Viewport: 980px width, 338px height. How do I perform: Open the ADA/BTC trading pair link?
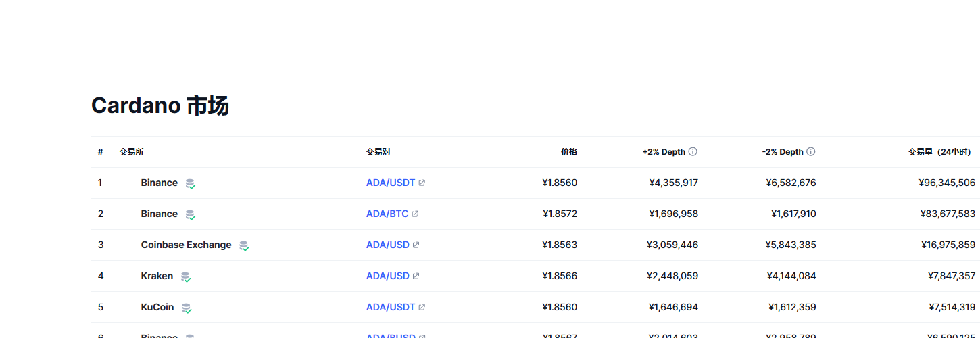[x=387, y=214]
